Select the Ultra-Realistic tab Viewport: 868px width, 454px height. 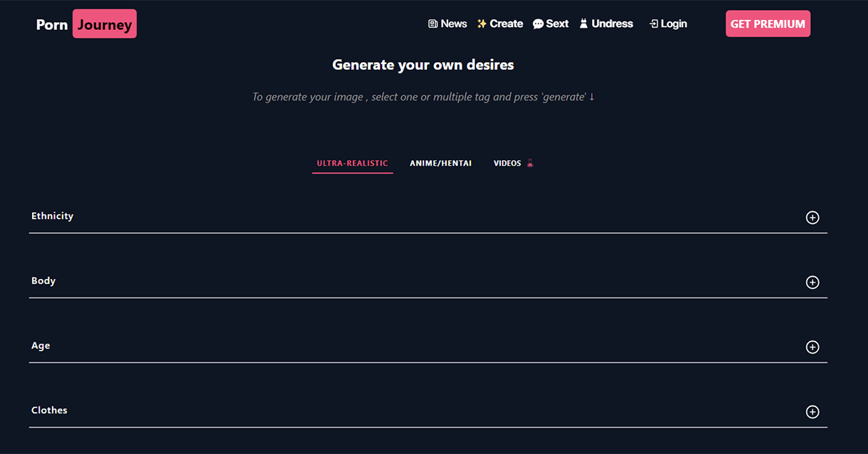coord(352,164)
